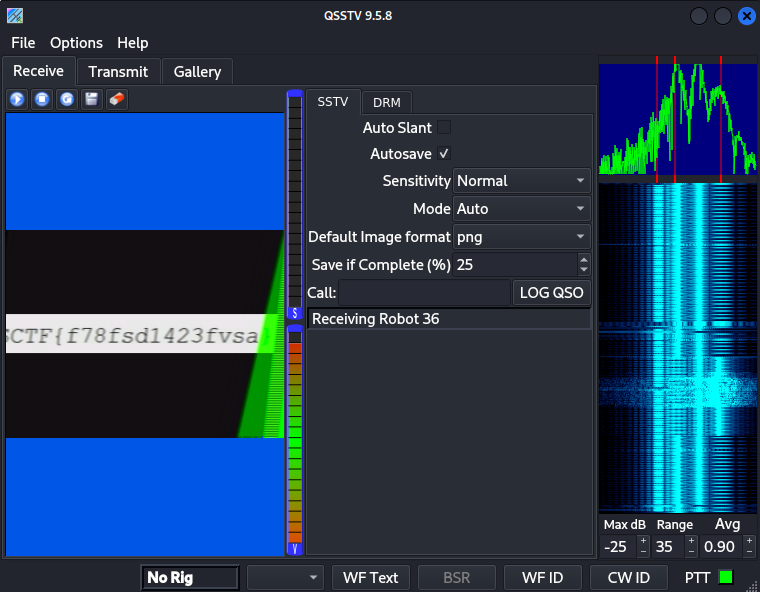Toggle the Autosave checkbox
Image resolution: width=760 pixels, height=592 pixels.
coord(444,154)
